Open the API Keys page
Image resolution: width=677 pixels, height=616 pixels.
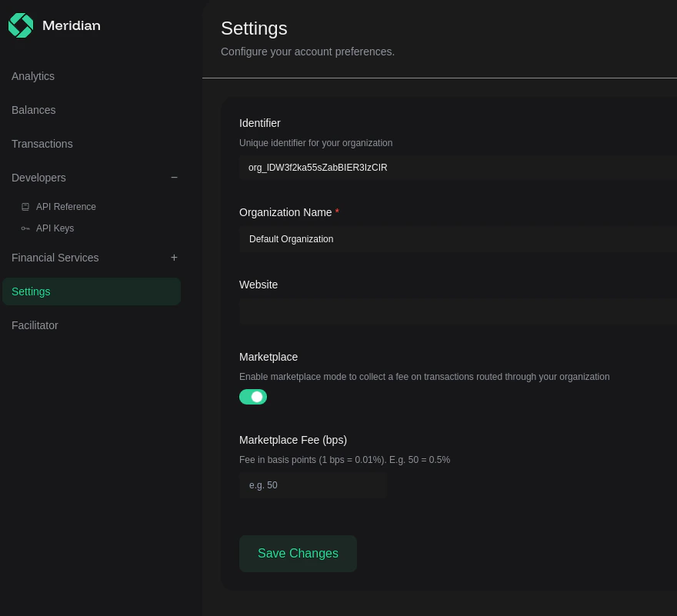55,228
